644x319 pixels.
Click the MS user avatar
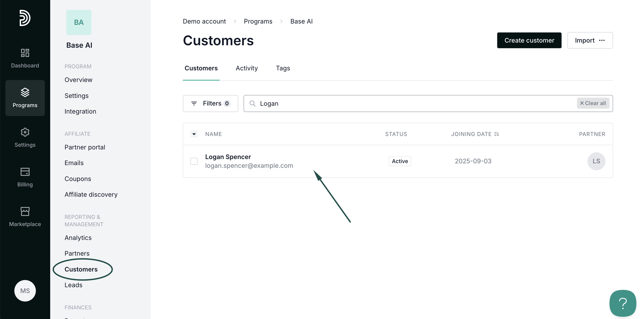pyautogui.click(x=25, y=291)
